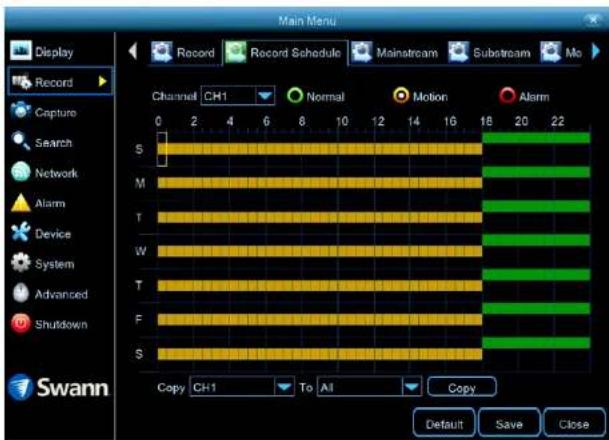This screenshot has width=609, height=440.
Task: Click the Device wrench tools icon
Action: tap(21, 232)
